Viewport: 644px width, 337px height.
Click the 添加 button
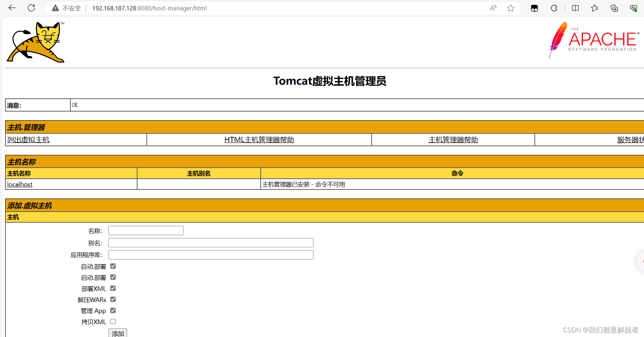tap(118, 333)
